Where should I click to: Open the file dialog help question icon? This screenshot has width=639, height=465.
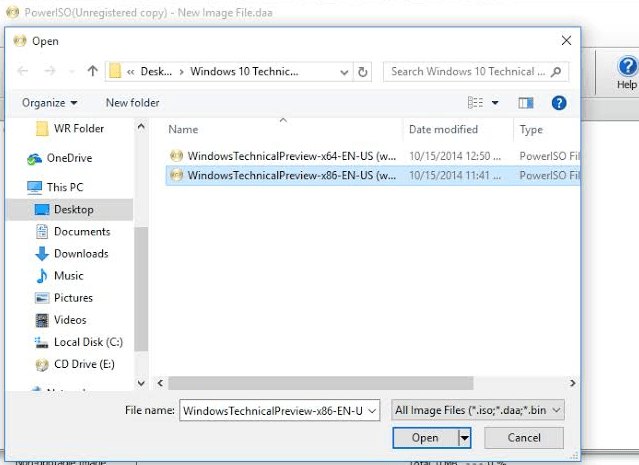coord(559,102)
